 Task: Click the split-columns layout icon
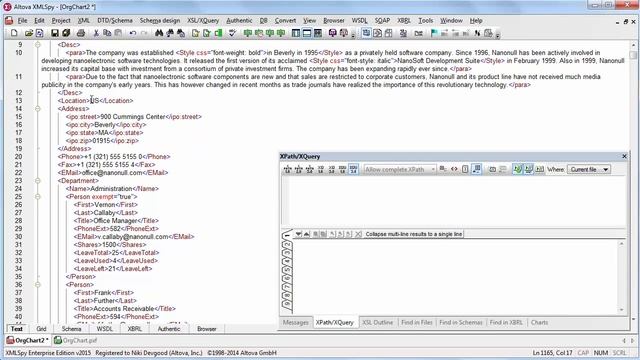click(x=296, y=33)
